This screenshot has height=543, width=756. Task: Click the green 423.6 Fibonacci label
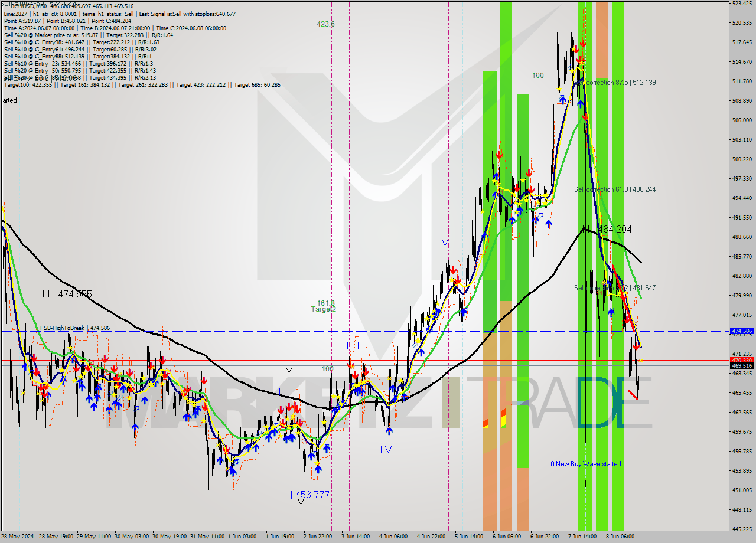point(325,24)
